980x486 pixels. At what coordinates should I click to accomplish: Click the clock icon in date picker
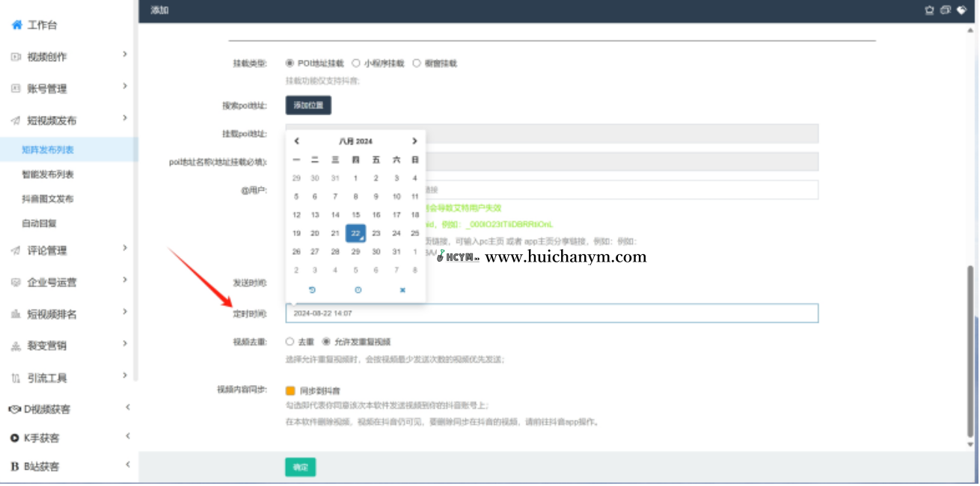pos(358,290)
